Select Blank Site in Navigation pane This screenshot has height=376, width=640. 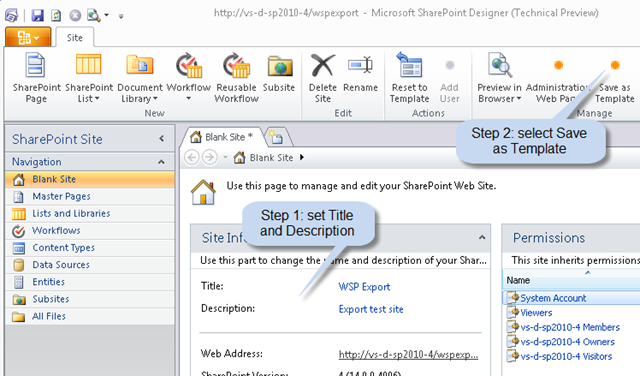click(x=90, y=179)
